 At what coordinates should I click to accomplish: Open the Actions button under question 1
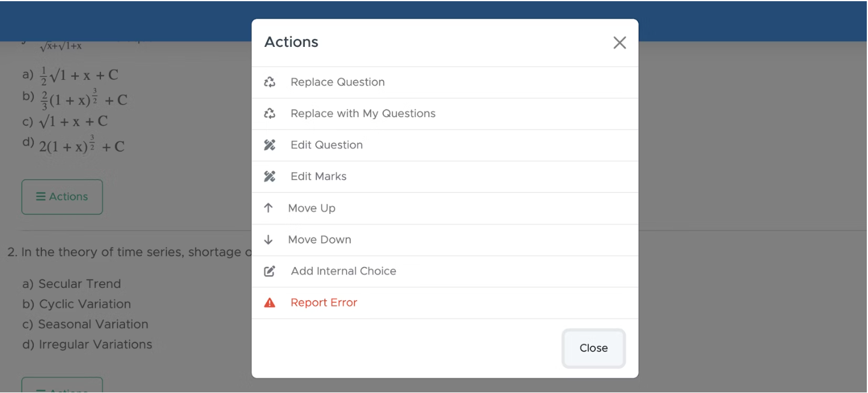tap(63, 197)
